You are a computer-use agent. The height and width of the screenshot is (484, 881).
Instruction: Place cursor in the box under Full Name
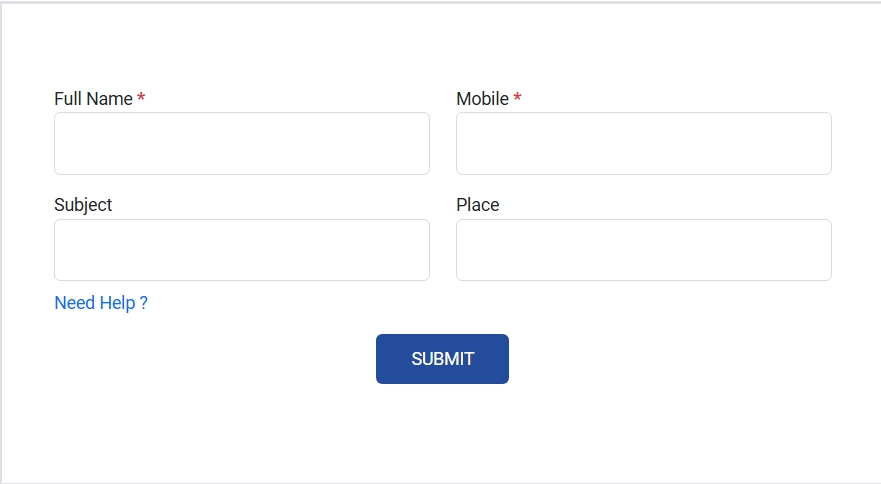tap(241, 143)
